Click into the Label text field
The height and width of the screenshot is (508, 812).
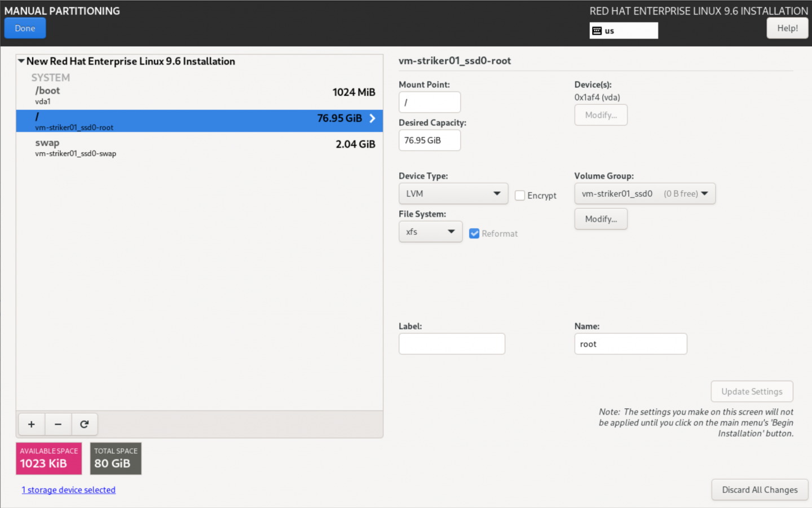[x=452, y=344]
